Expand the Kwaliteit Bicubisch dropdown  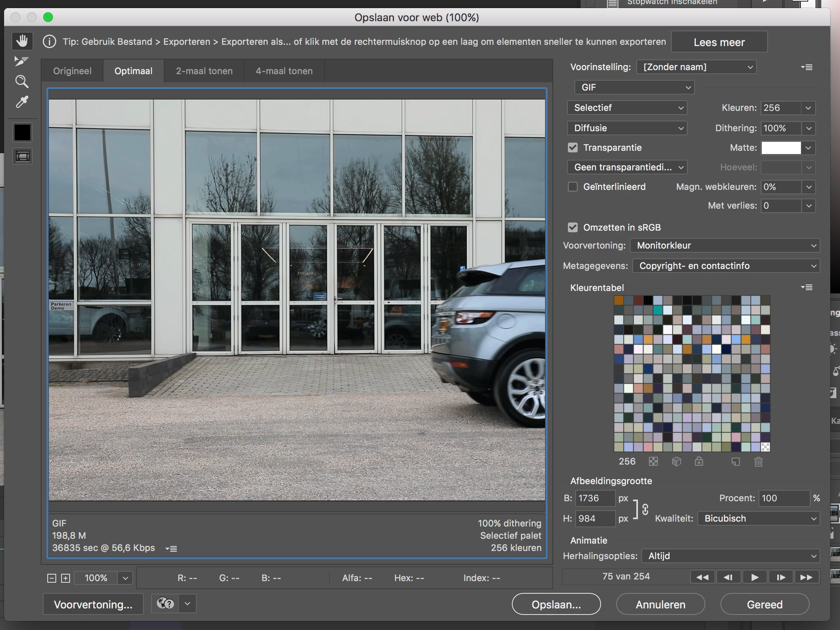759,518
